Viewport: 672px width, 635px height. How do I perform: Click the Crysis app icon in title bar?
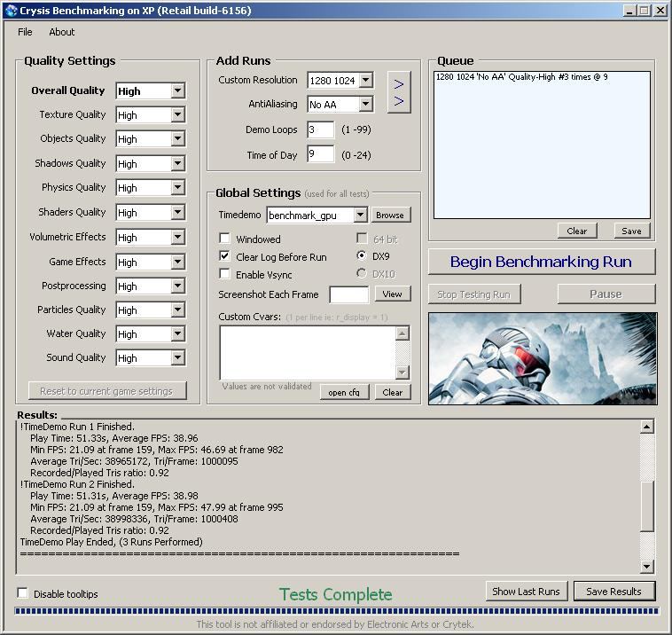point(12,11)
